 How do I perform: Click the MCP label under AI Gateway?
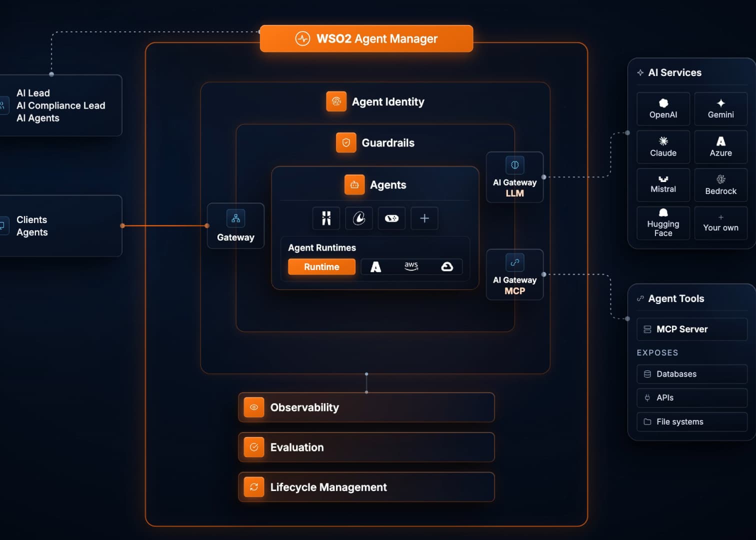tap(515, 291)
